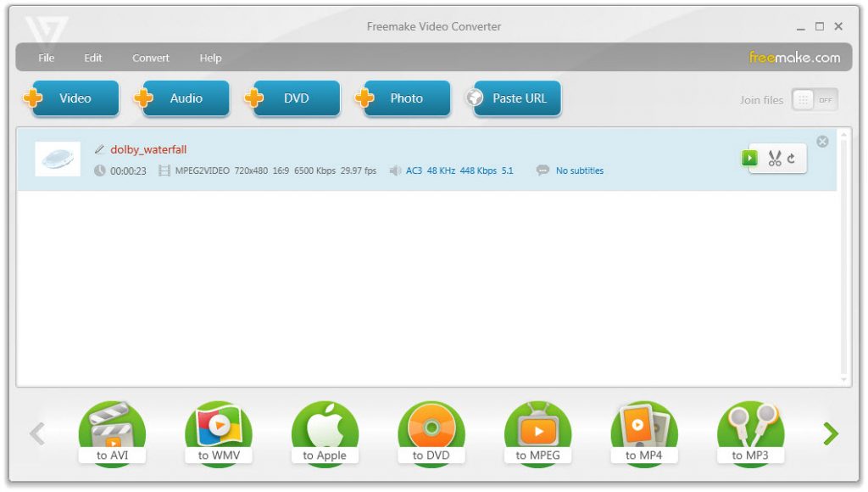
Task: Choose the to MPEG output format
Action: point(537,433)
